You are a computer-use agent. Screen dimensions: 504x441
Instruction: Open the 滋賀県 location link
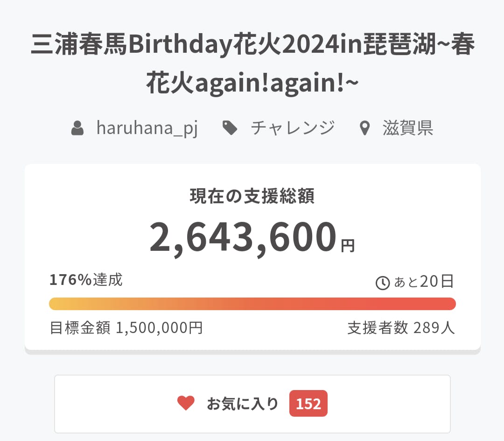pos(408,128)
